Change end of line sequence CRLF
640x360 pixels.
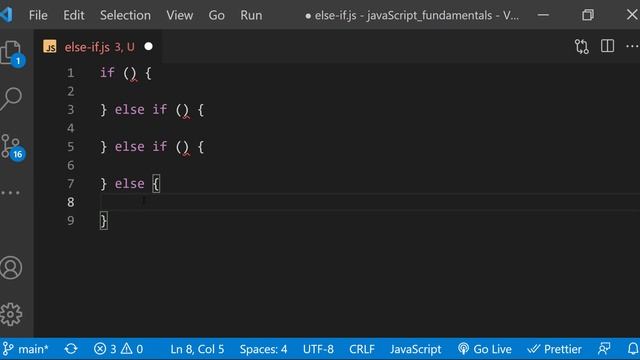tap(362, 349)
